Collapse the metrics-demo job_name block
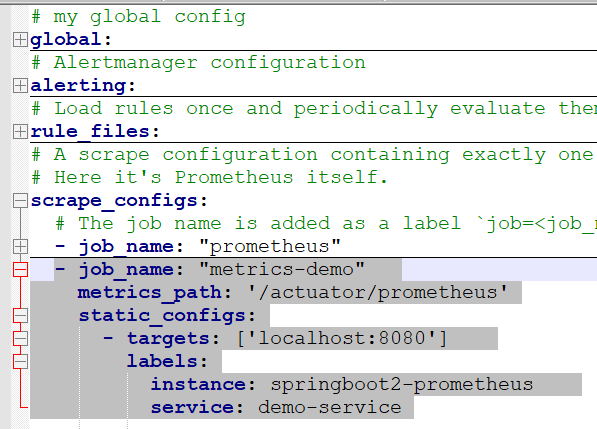This screenshot has height=429, width=597. coord(20,270)
